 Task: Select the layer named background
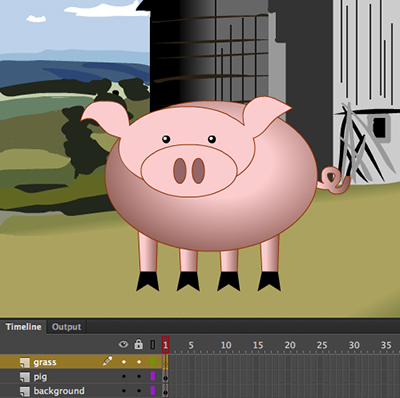59,391
